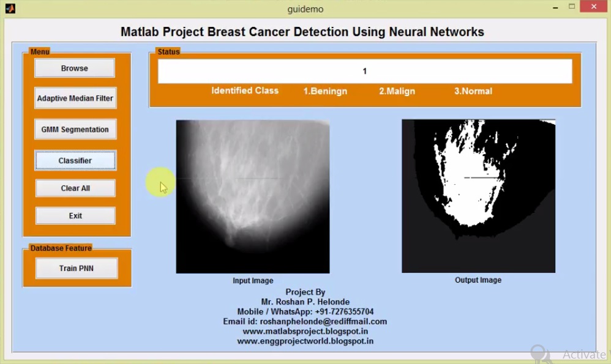Select the Input Image mammogram thumbnail

(252, 196)
